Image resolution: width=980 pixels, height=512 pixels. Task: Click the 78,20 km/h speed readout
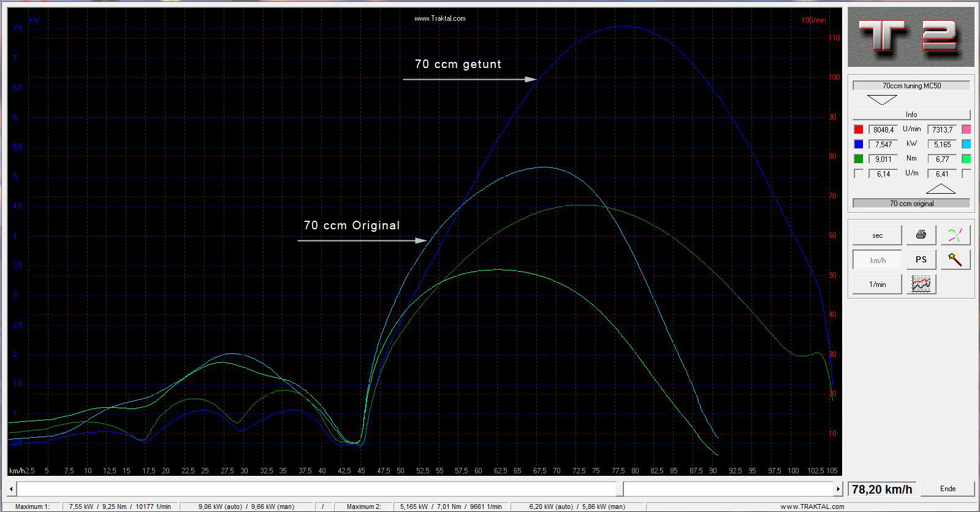tap(882, 489)
